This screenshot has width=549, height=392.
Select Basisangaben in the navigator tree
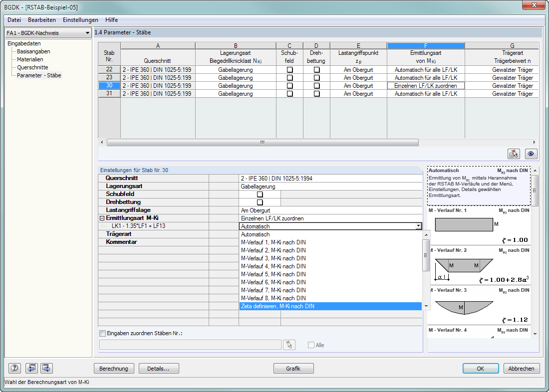[x=33, y=51]
